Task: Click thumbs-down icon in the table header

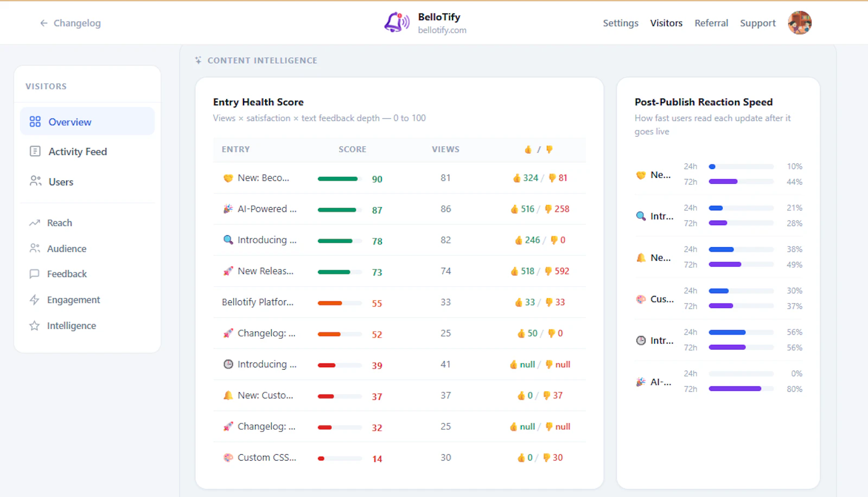Action: tap(550, 150)
